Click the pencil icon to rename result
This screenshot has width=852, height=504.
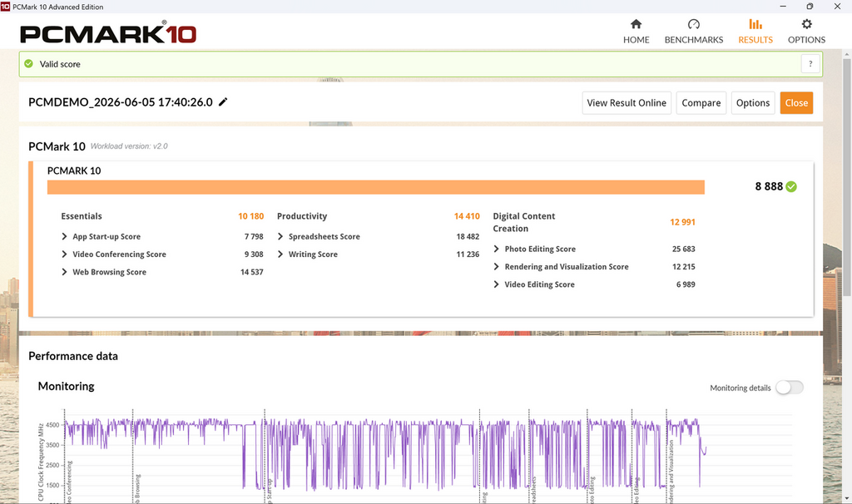point(223,102)
